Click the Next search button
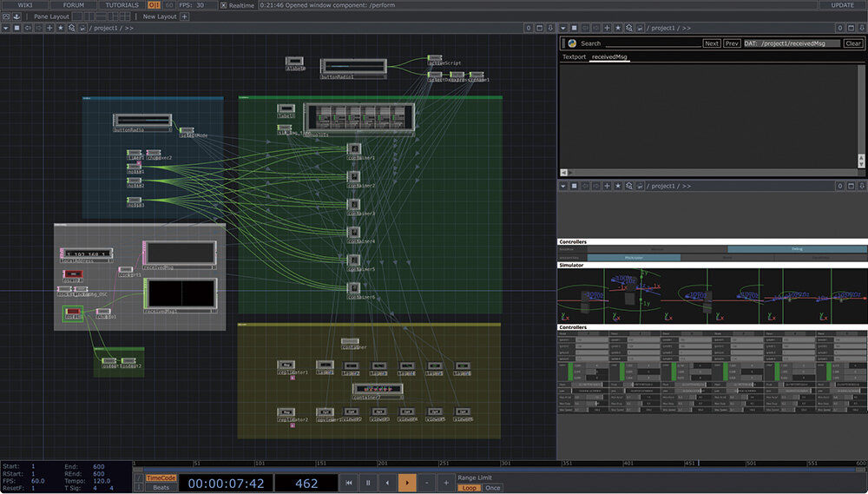Viewport: 868px width, 494px height. pos(711,43)
